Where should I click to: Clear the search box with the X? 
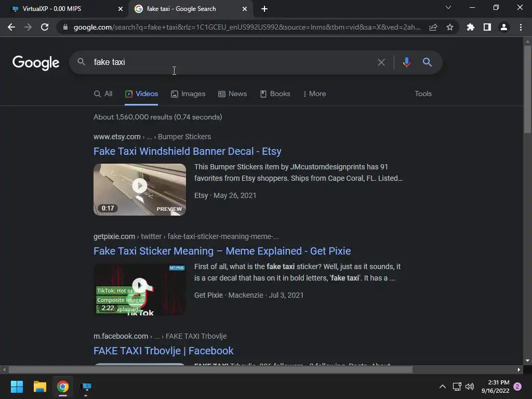(x=381, y=62)
